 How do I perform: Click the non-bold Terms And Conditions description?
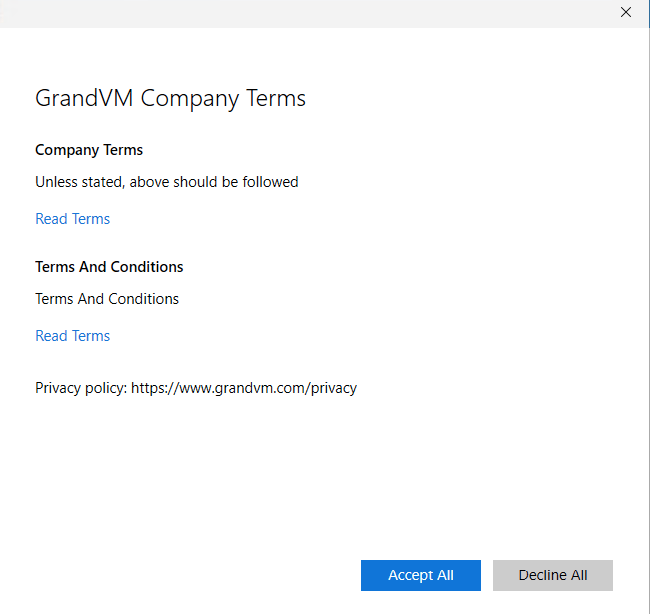[x=107, y=299]
